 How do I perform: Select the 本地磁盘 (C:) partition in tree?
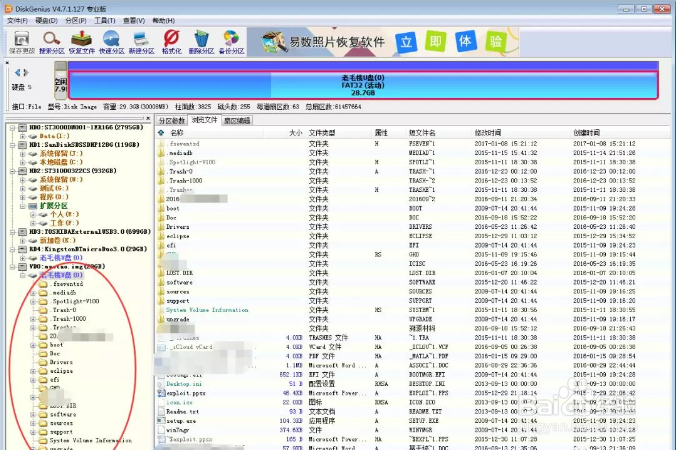click(60, 162)
